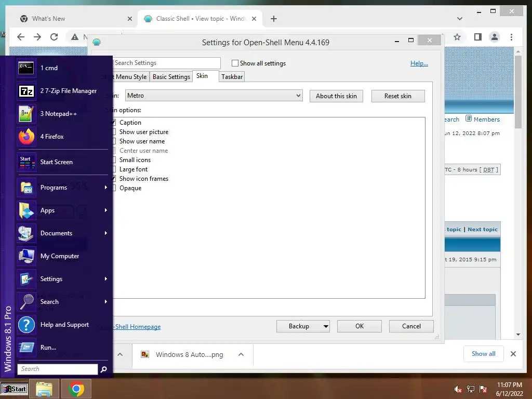The width and height of the screenshot is (532, 399).
Task: Click the Action Center flag tray icon
Action: [x=483, y=389]
